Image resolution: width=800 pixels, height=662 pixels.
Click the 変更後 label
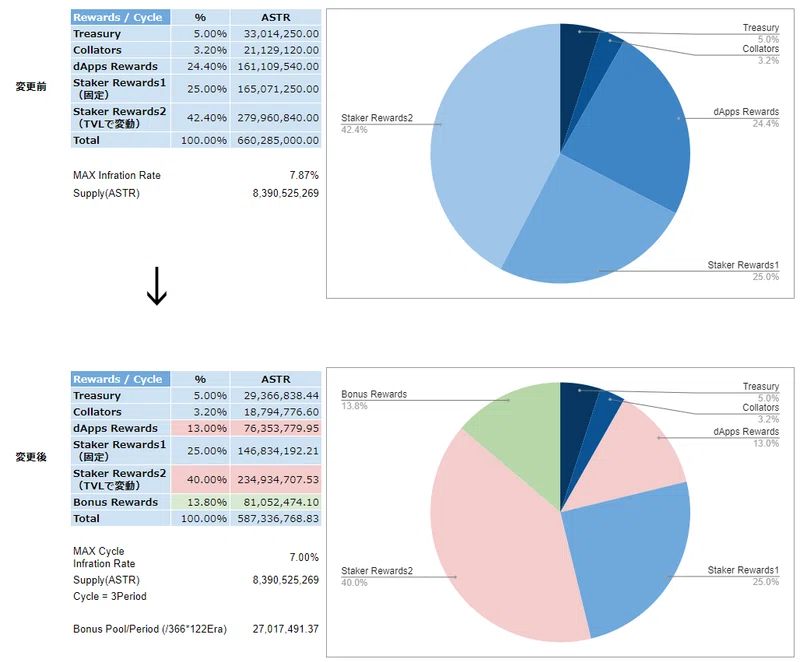(31, 457)
